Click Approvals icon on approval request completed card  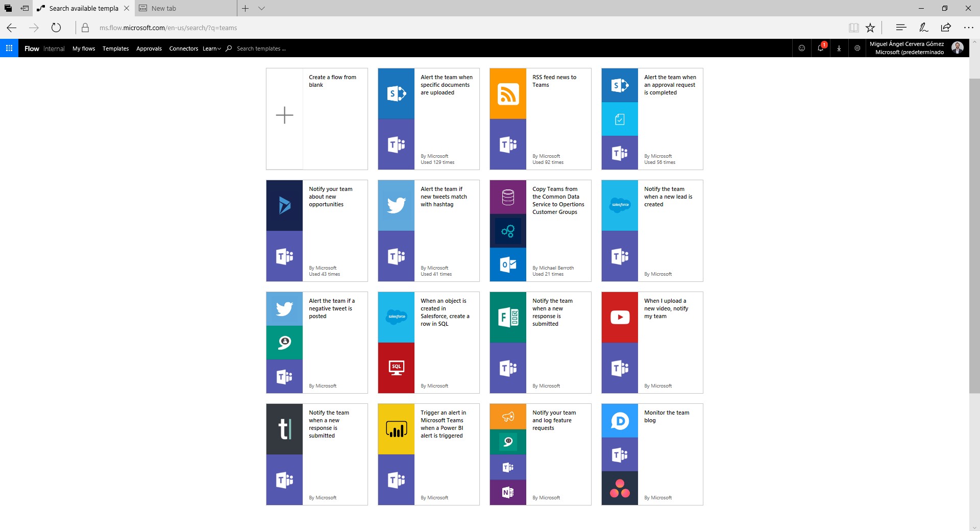(620, 119)
